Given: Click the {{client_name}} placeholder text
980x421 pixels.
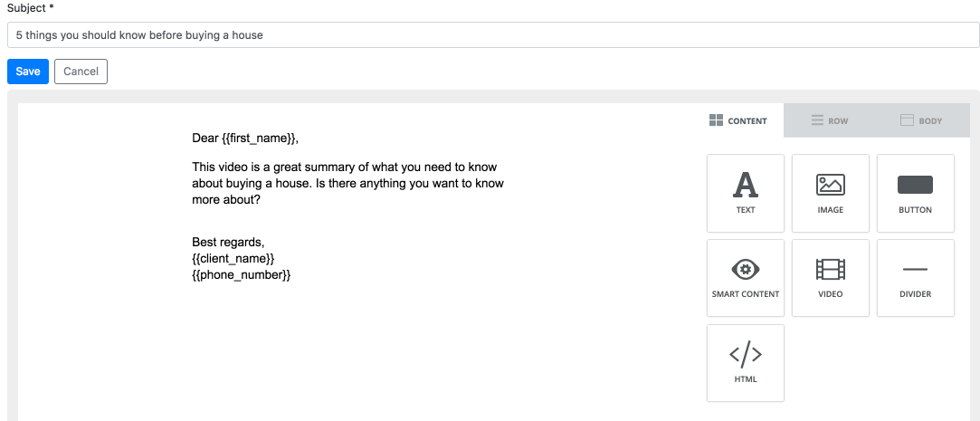Looking at the screenshot, I should 233,258.
